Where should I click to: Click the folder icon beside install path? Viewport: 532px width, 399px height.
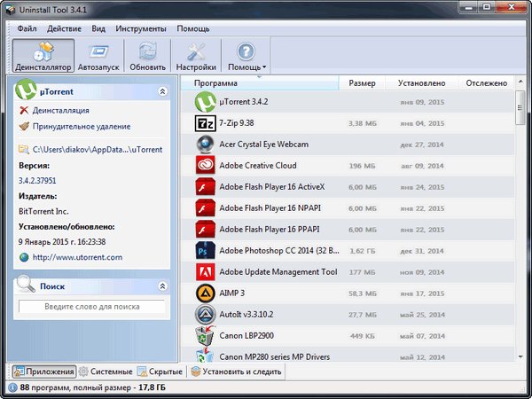(x=24, y=149)
